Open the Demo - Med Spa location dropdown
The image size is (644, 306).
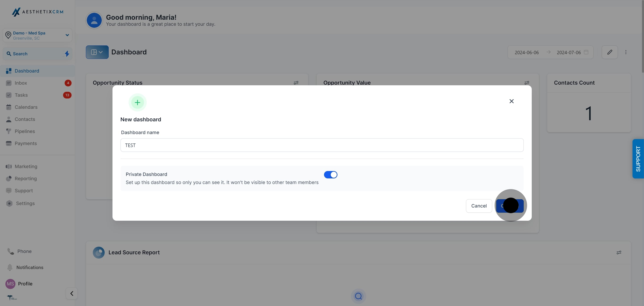pyautogui.click(x=38, y=35)
